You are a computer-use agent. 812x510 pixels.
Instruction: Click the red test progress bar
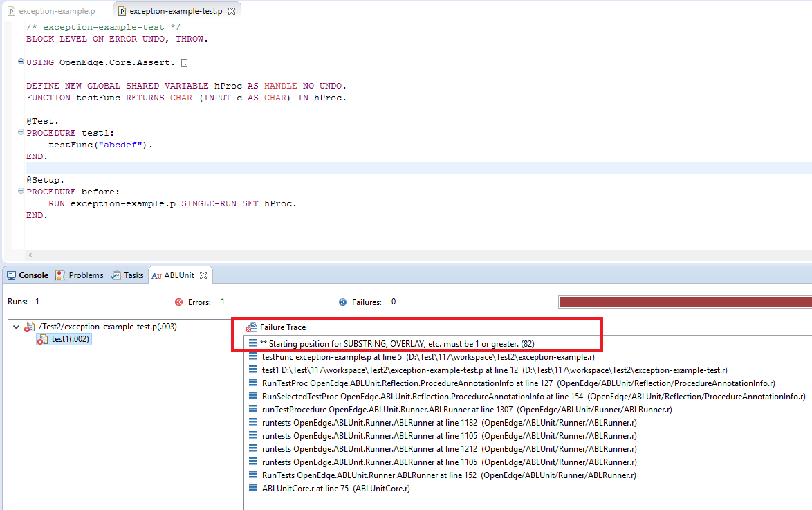(685, 302)
